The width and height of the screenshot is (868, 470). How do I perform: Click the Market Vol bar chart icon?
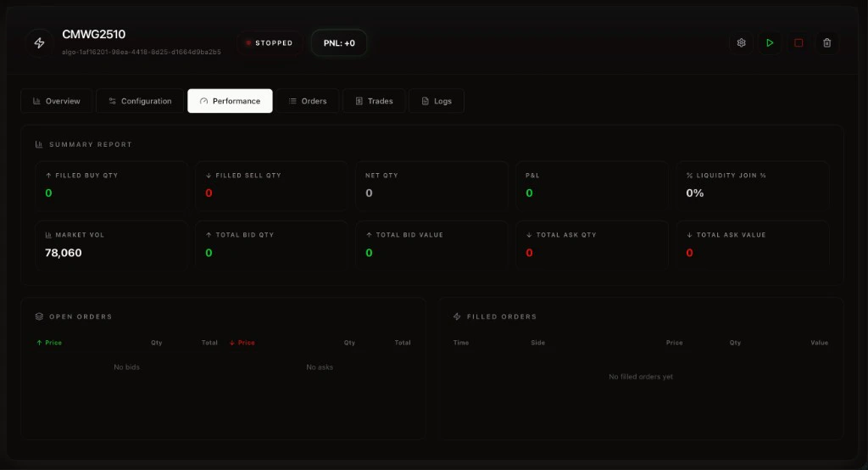coord(48,235)
